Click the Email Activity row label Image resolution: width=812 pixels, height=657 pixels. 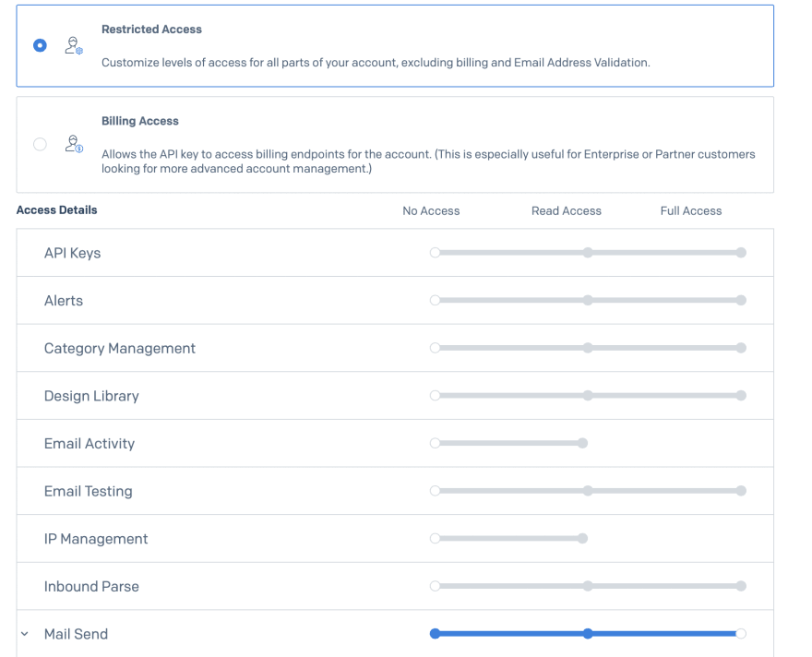click(x=90, y=444)
